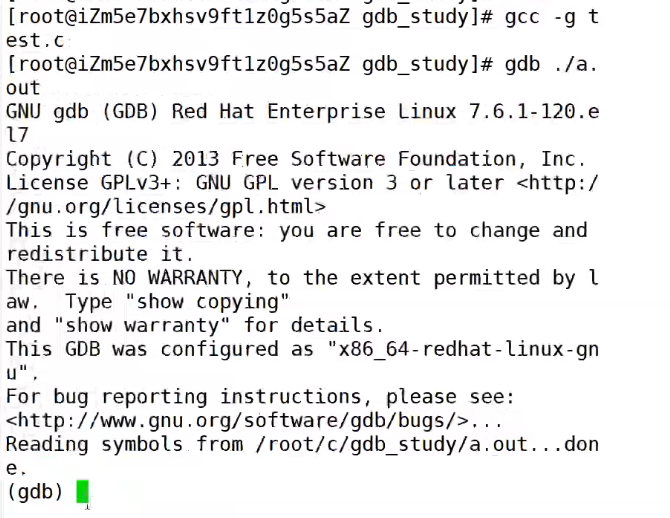Click the "(gdb)" prompt text
670x518 pixels.
(35, 492)
